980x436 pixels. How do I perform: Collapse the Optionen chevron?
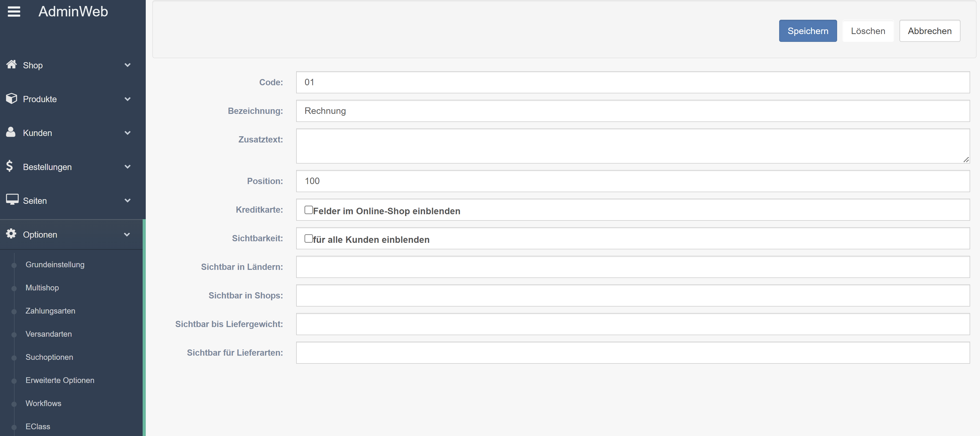pos(127,235)
